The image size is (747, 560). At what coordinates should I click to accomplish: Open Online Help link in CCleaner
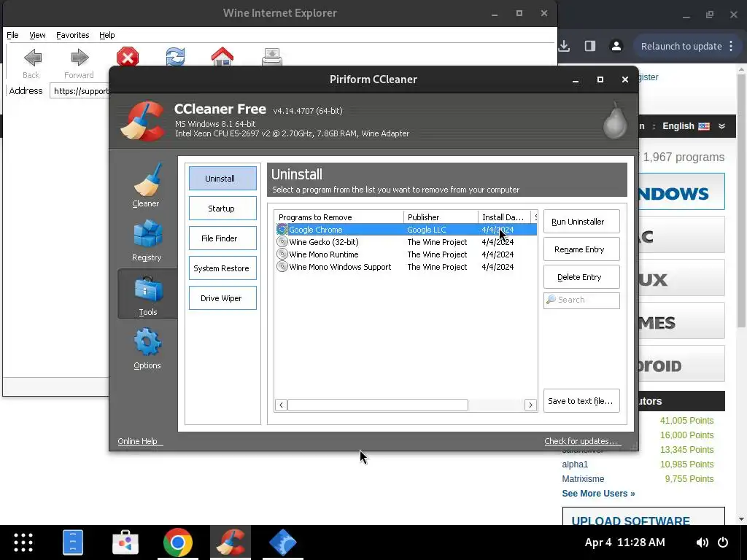[140, 441]
